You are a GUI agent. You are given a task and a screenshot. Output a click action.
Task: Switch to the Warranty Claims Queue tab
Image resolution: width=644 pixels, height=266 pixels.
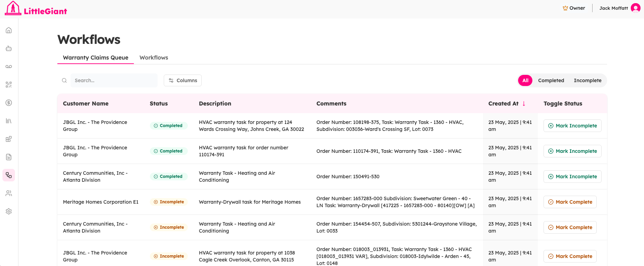(x=96, y=57)
